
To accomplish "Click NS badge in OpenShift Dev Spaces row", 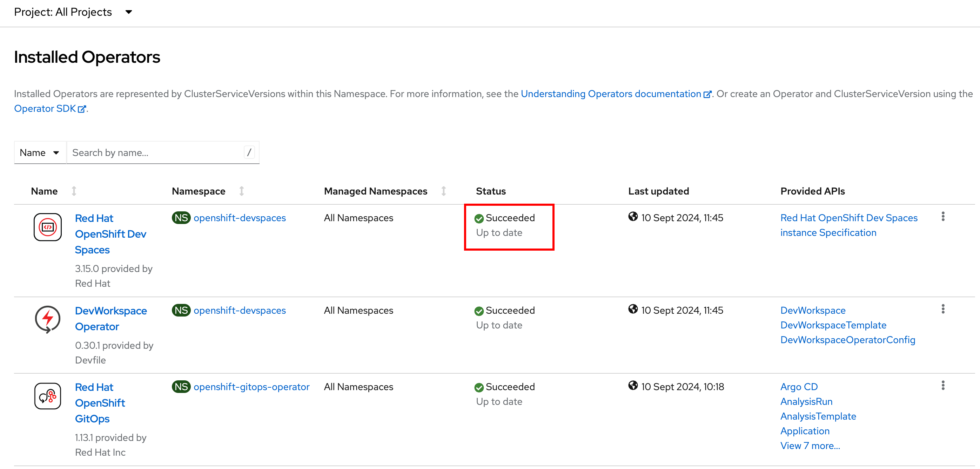I will (x=181, y=218).
